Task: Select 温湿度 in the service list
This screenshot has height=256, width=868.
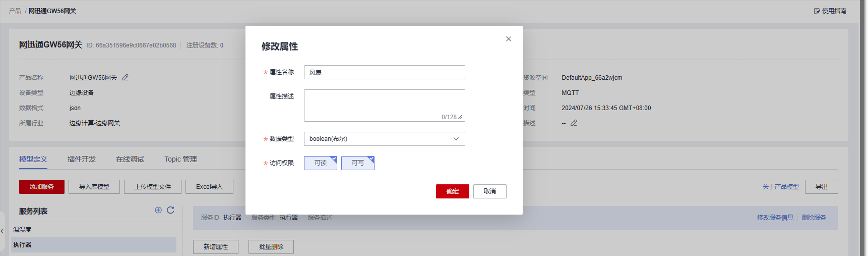Action: click(22, 229)
